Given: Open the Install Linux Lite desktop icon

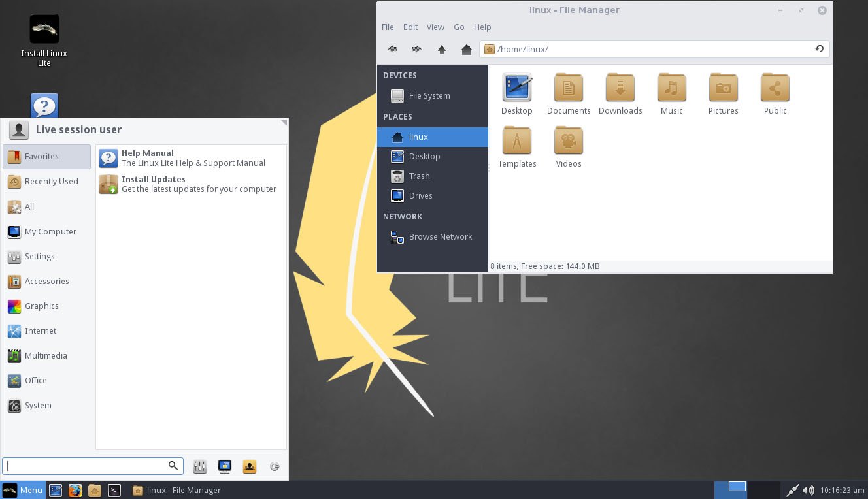Looking at the screenshot, I should tap(44, 40).
